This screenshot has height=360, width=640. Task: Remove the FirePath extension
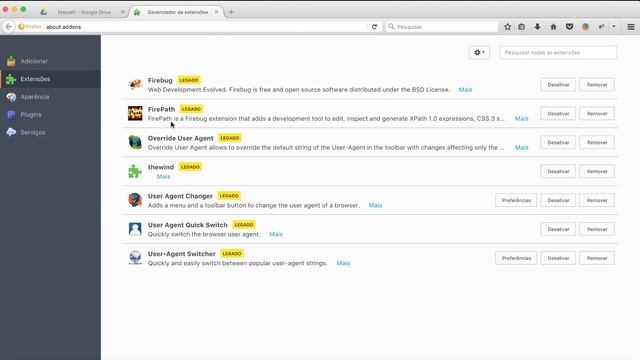click(597, 113)
